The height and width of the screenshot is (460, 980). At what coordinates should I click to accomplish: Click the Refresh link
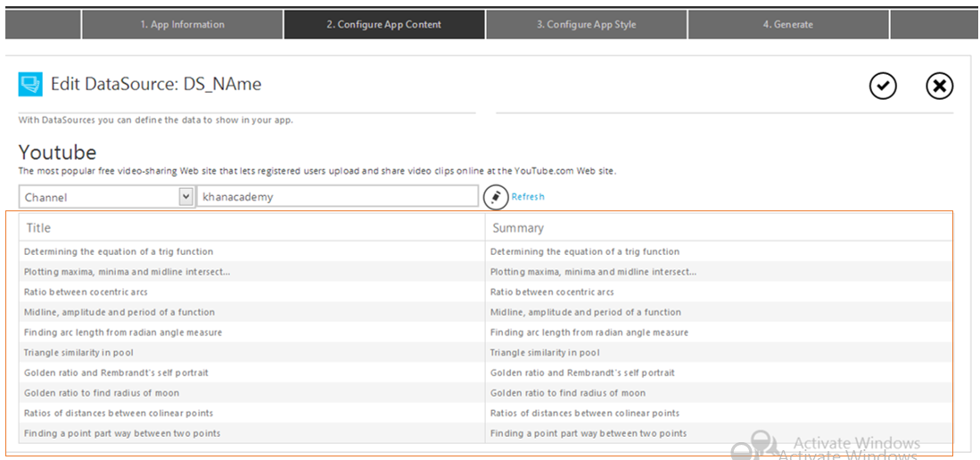tap(528, 196)
